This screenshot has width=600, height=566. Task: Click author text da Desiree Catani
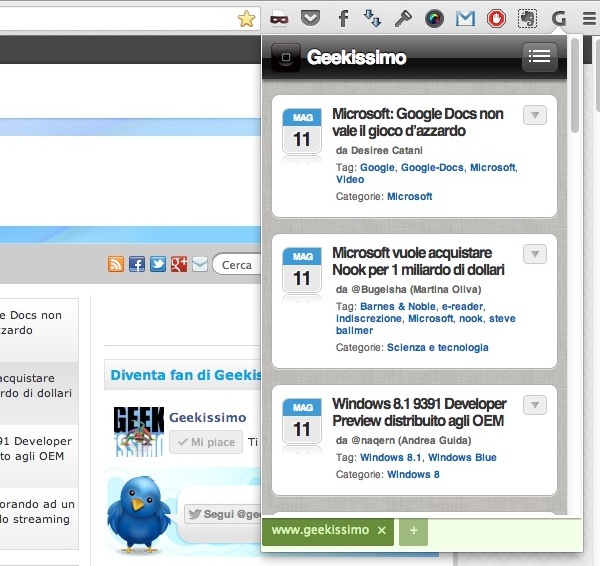click(x=379, y=150)
